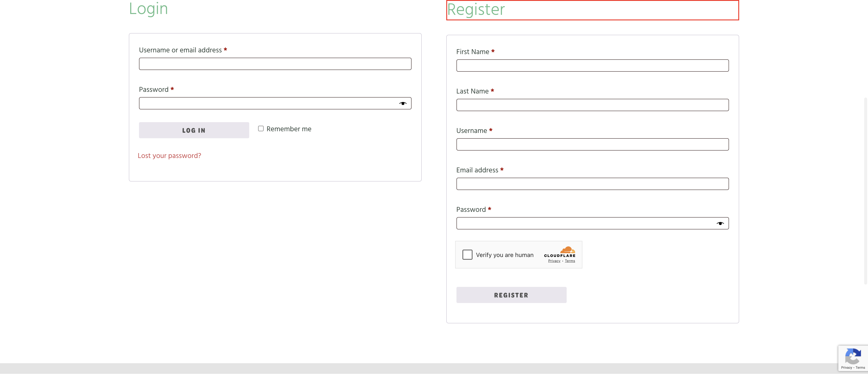The width and height of the screenshot is (868, 377).
Task: Open Cloudflare Privacy link
Action: click(x=554, y=261)
